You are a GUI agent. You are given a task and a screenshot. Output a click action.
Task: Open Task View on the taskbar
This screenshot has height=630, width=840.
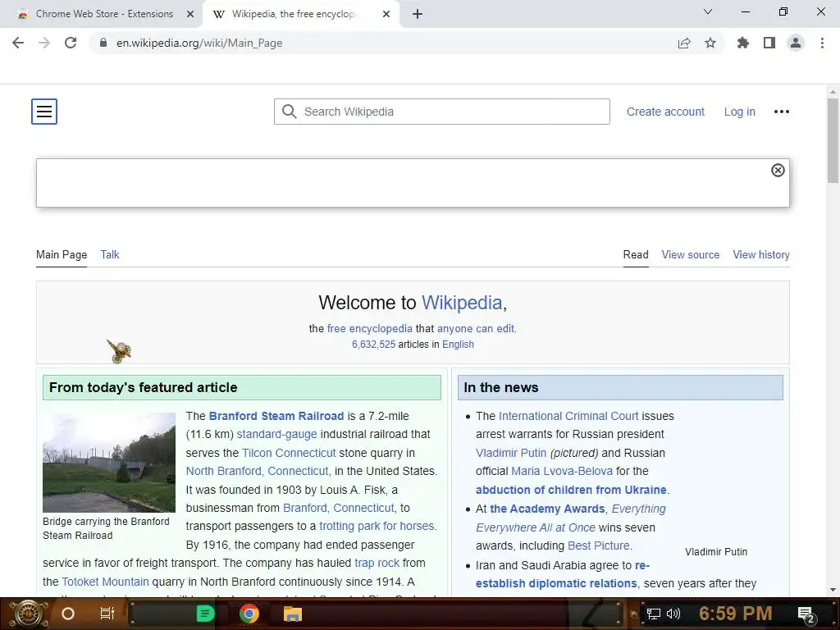(107, 614)
